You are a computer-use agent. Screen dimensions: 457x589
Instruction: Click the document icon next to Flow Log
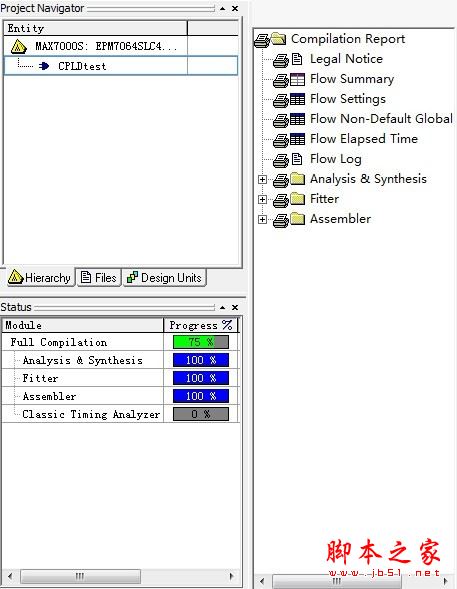(297, 159)
